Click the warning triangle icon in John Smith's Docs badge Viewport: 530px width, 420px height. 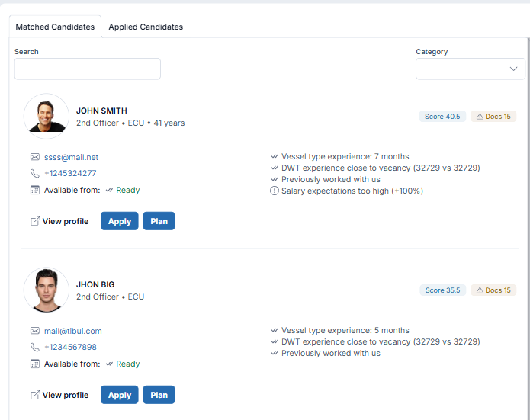point(480,117)
